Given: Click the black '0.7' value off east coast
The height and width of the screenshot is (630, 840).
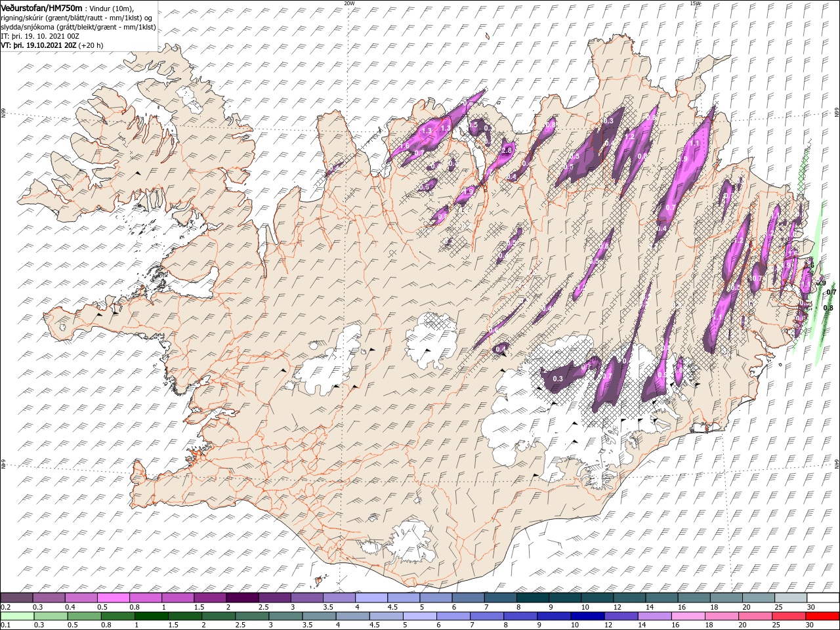Looking at the screenshot, I should pos(831,292).
